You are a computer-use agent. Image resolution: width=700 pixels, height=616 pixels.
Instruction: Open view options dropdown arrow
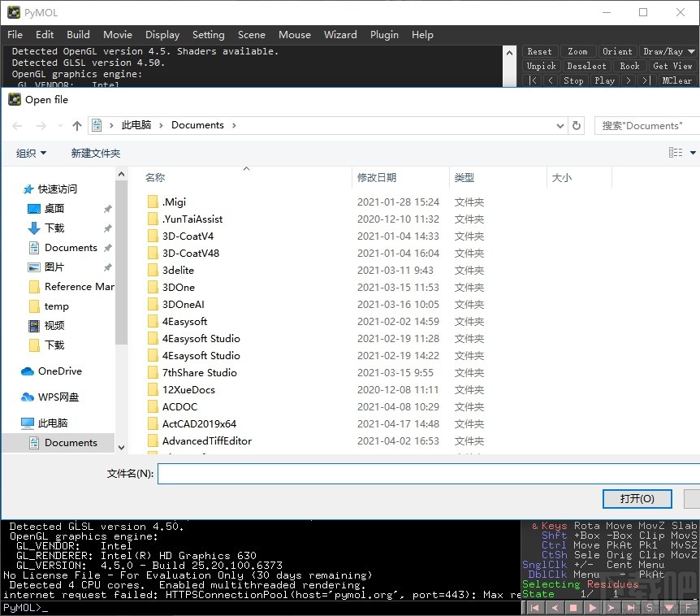[693, 153]
